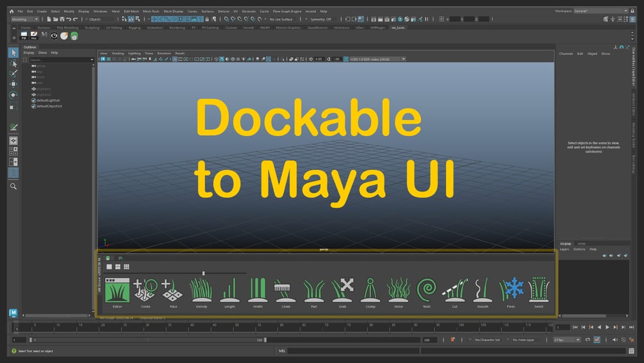Set icon layout to small grid view
The image size is (644, 363).
tap(126, 267)
